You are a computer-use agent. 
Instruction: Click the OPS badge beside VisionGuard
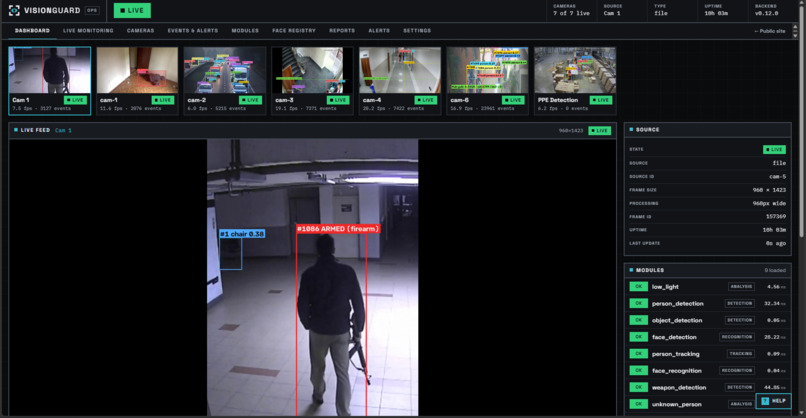coord(92,10)
